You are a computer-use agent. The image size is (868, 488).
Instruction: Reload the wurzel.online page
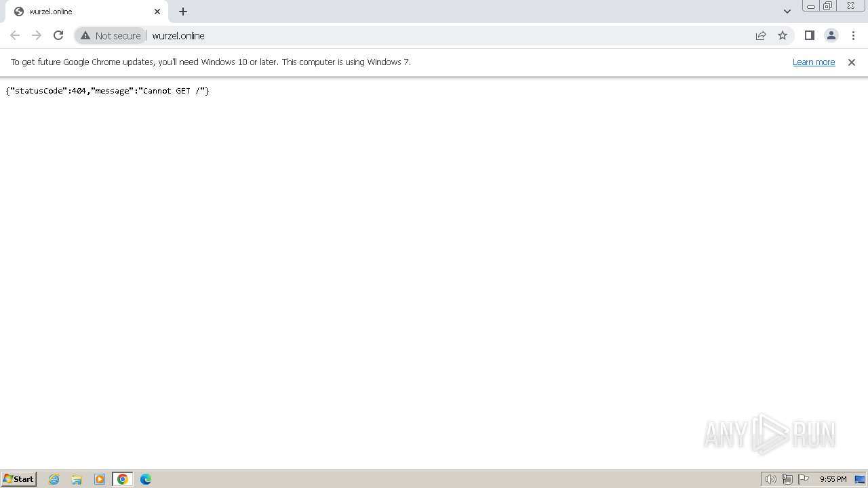point(58,35)
